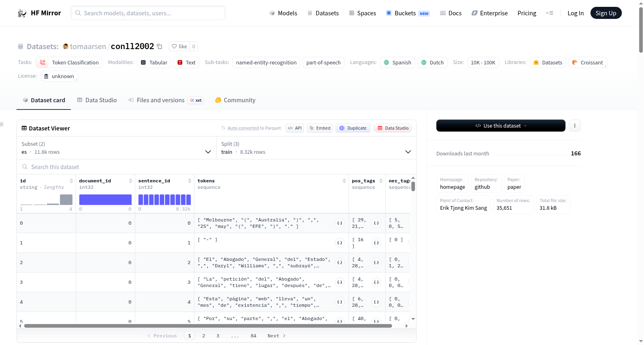The image size is (644, 345).
Task: Open the Pricing page
Action: pos(527,13)
